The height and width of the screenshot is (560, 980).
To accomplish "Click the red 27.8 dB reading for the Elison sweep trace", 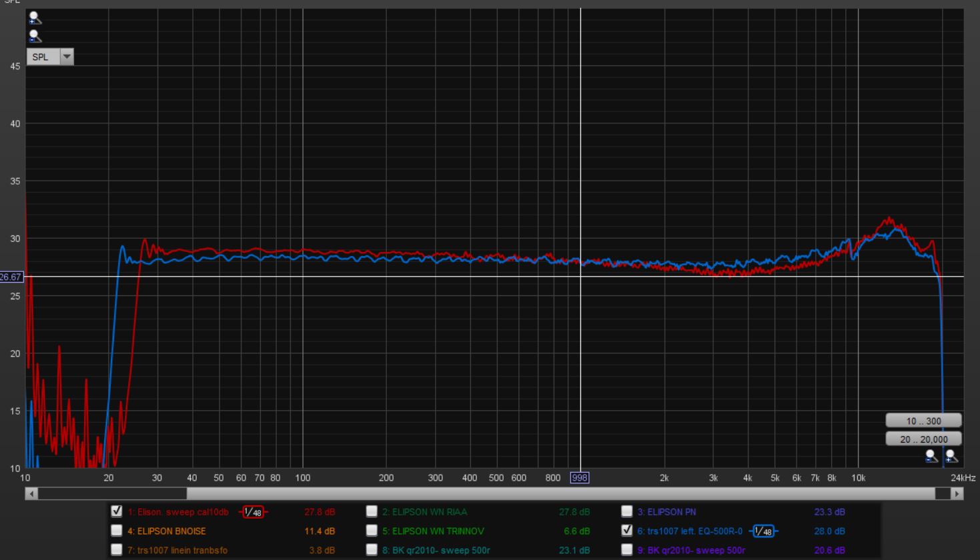I will point(320,512).
